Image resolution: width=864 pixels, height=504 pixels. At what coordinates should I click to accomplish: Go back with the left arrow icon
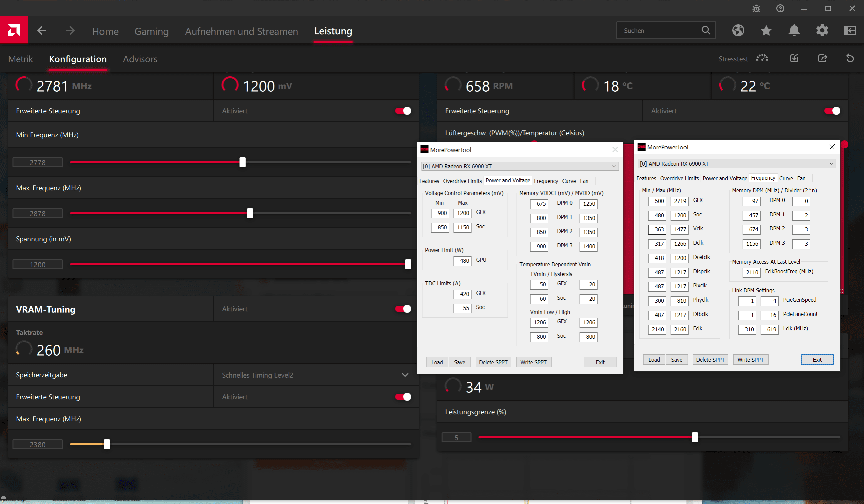pyautogui.click(x=42, y=30)
